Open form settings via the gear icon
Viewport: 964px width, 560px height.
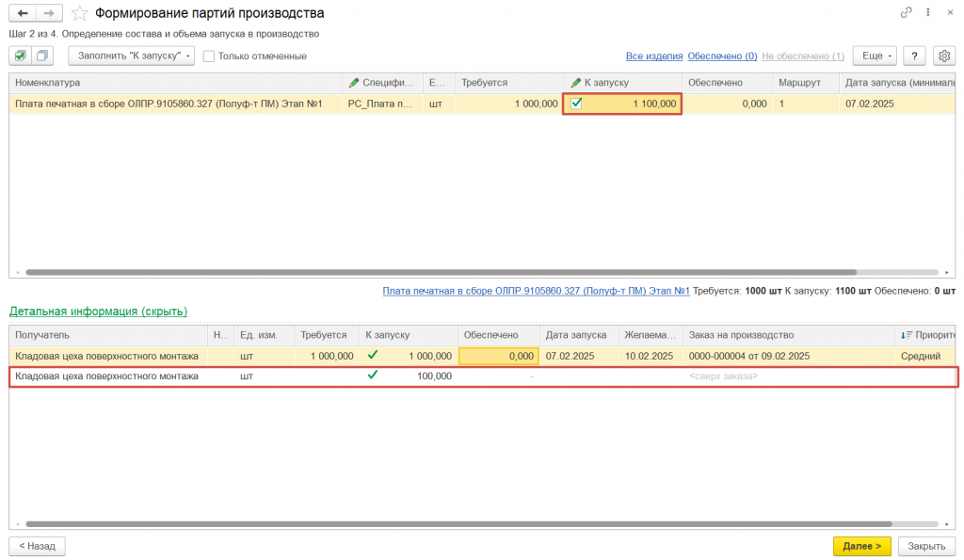944,56
